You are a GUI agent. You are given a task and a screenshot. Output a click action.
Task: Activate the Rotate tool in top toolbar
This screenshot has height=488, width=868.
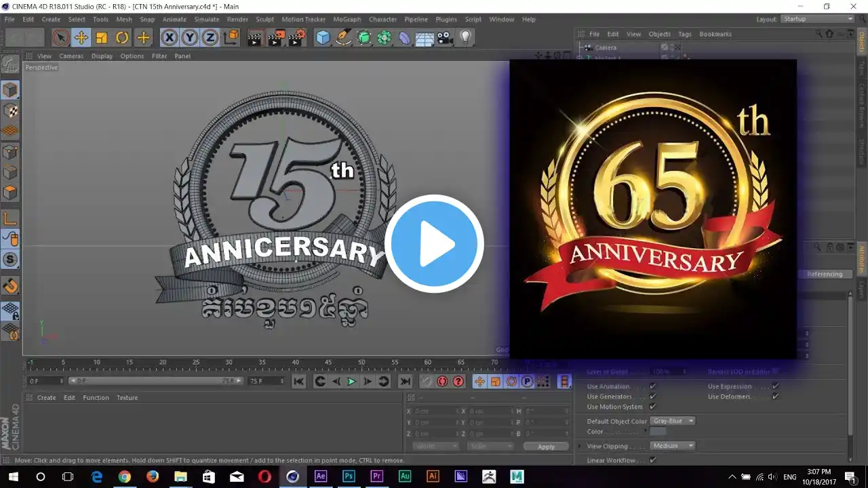(122, 37)
